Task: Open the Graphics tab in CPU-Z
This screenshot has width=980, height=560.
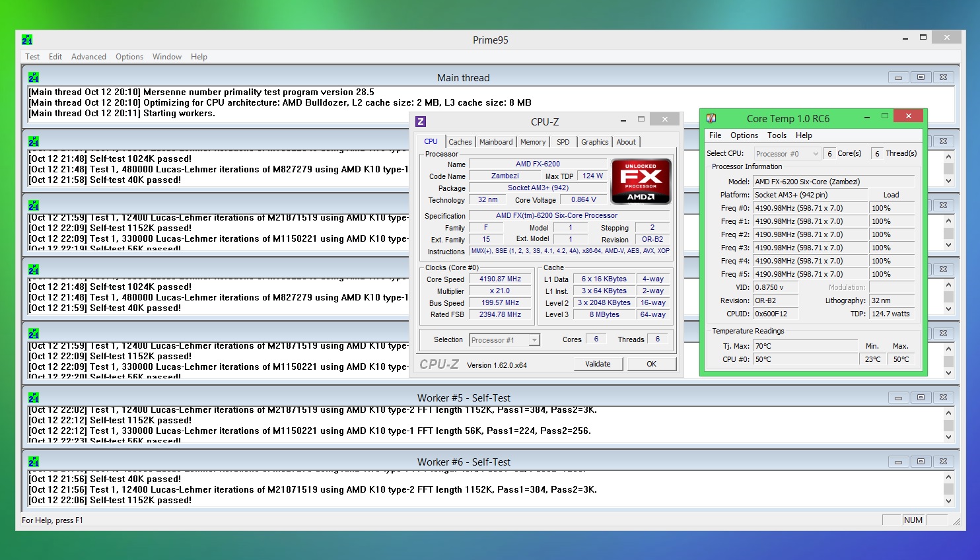Action: coord(595,142)
